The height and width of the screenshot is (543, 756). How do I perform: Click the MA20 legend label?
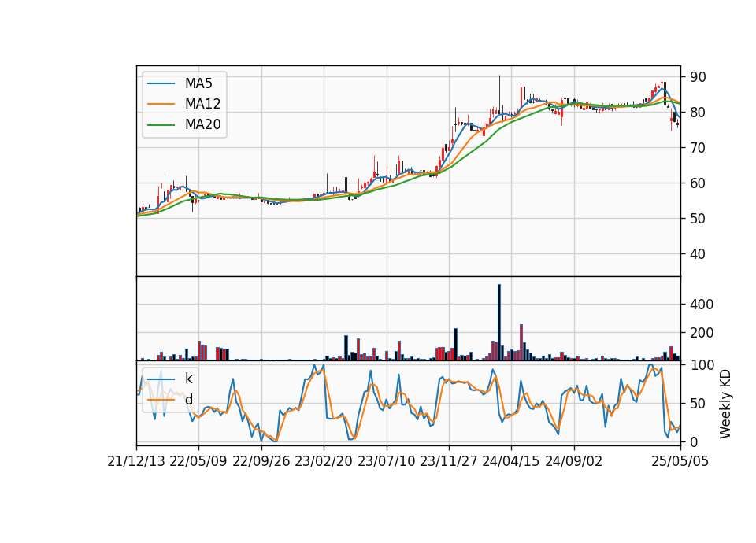pos(202,124)
